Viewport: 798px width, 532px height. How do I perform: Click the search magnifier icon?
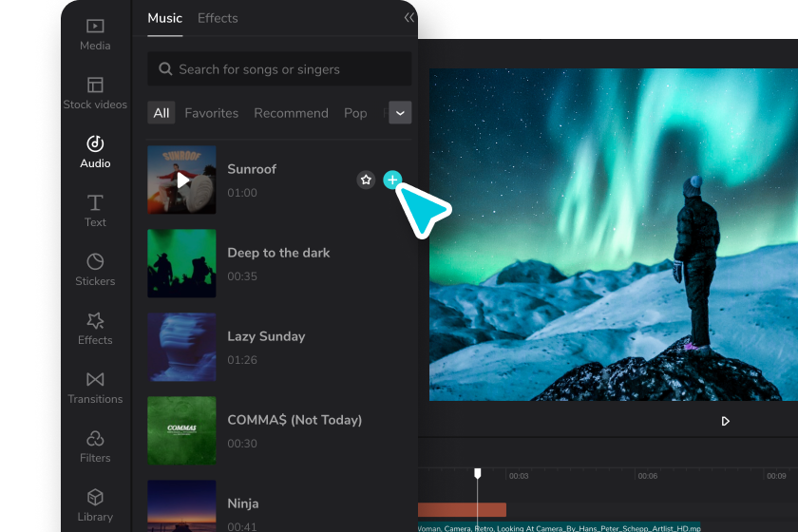tap(165, 68)
